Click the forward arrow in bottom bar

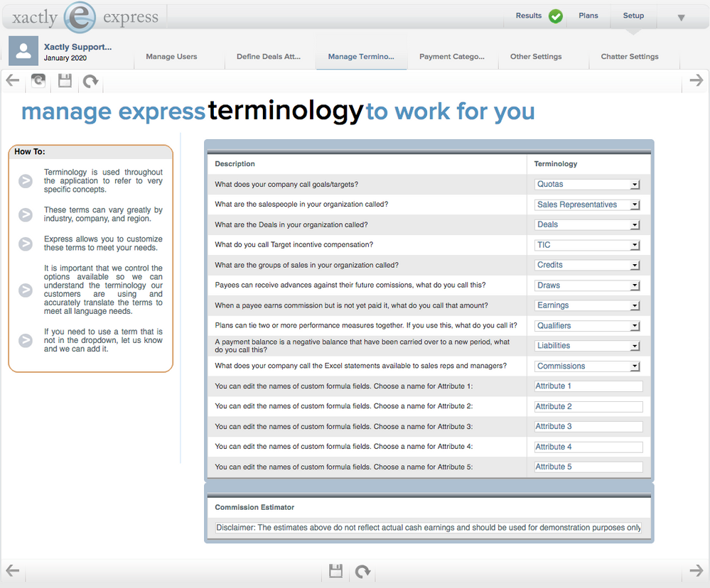coord(696,570)
